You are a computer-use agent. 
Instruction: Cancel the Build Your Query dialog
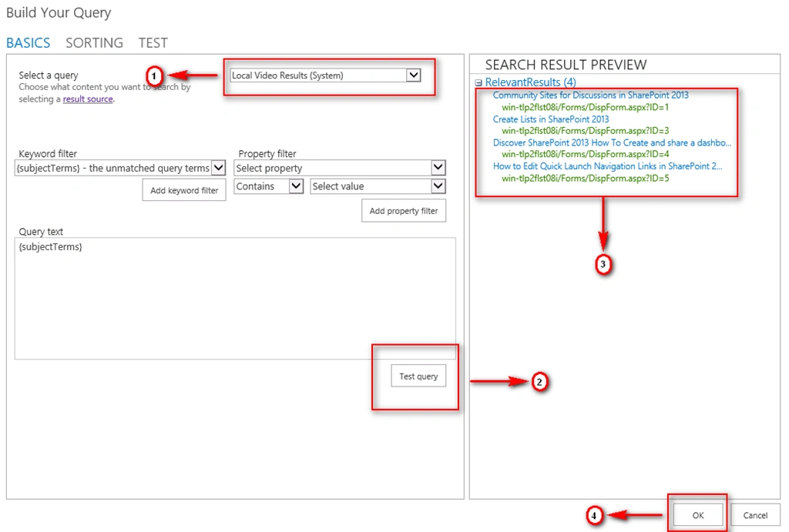tap(755, 515)
